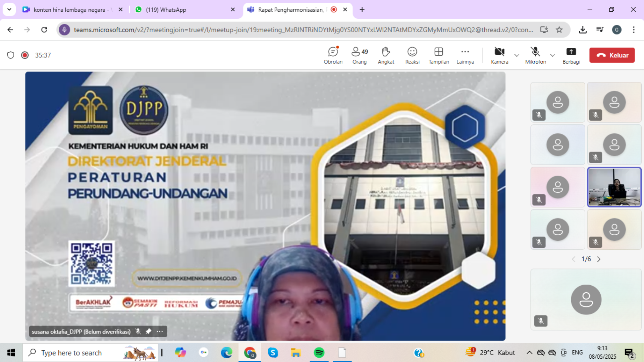644x362 pixels.
Task: Open media controls icon in browser toolbar
Action: (600, 30)
